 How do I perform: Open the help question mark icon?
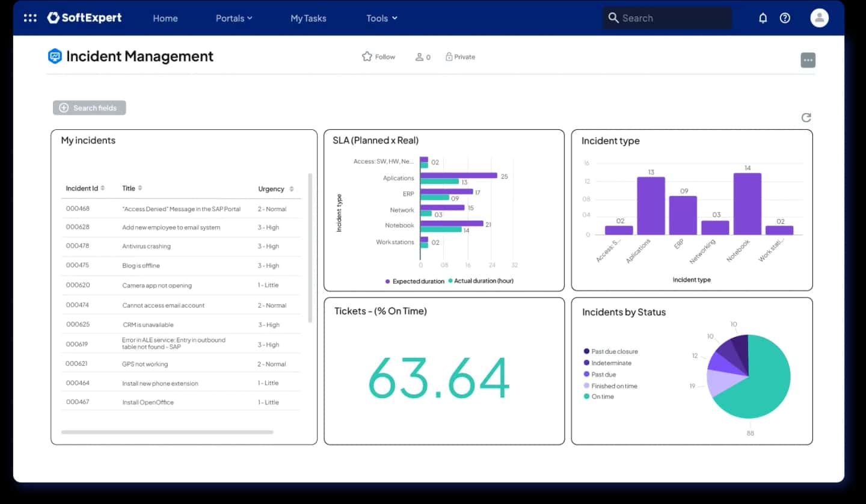pyautogui.click(x=785, y=18)
